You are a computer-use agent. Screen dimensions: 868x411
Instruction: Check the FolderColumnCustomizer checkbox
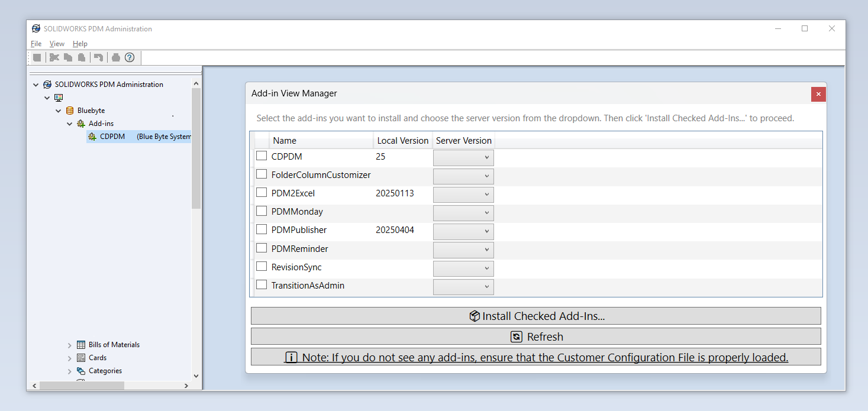(262, 174)
